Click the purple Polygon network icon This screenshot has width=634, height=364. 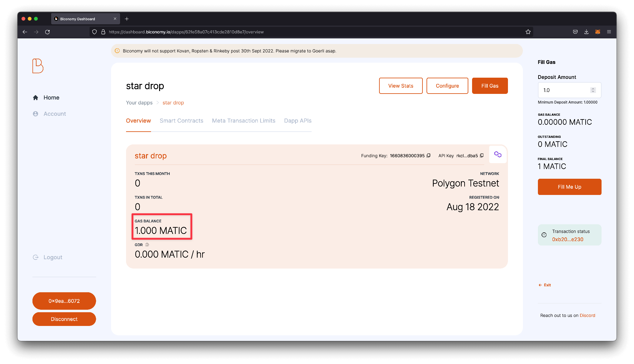498,154
